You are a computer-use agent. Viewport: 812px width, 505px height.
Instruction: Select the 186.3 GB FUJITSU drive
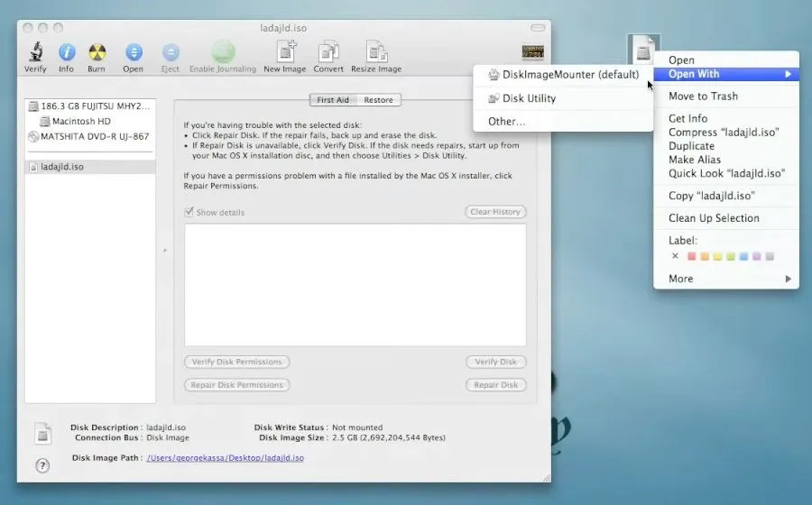pyautogui.click(x=90, y=106)
